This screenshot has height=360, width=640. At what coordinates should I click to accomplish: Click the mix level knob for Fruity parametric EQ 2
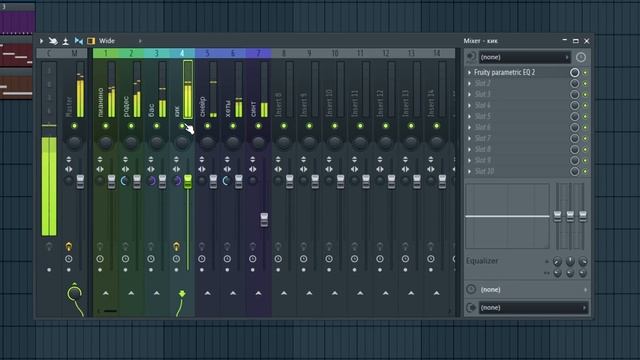[x=574, y=72]
